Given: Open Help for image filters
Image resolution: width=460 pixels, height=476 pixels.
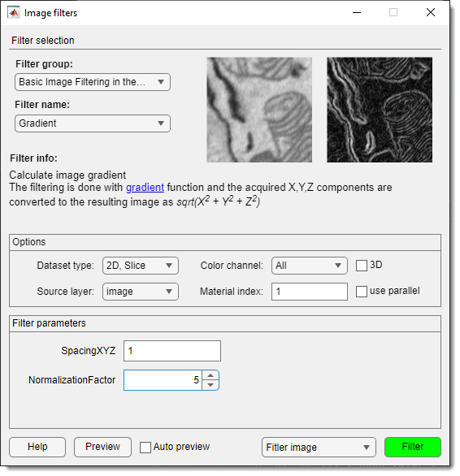Looking at the screenshot, I should click(x=37, y=447).
